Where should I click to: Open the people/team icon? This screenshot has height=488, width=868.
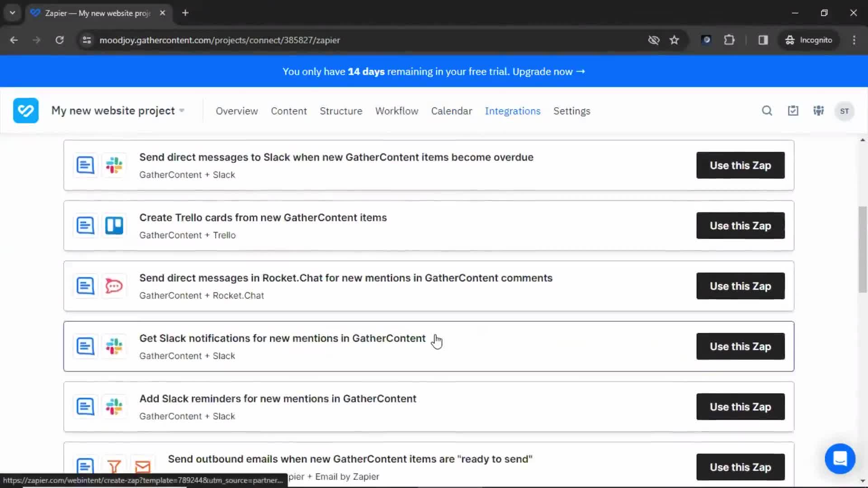(x=818, y=111)
